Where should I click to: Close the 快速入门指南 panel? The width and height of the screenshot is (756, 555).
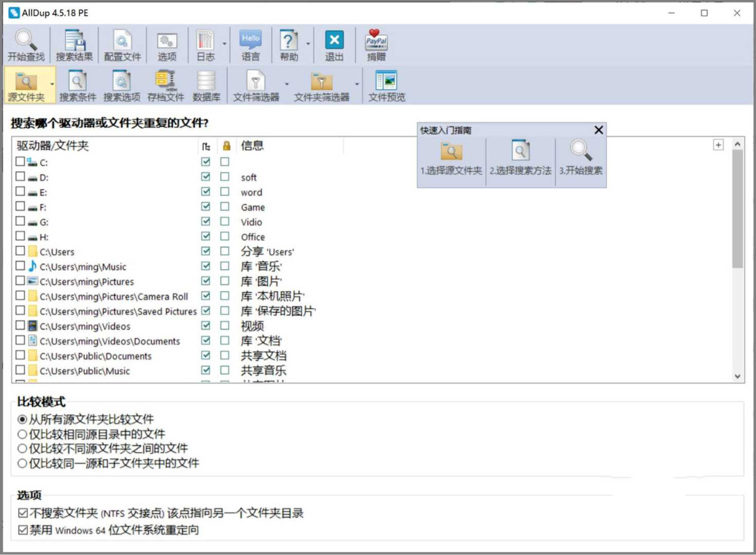point(598,130)
